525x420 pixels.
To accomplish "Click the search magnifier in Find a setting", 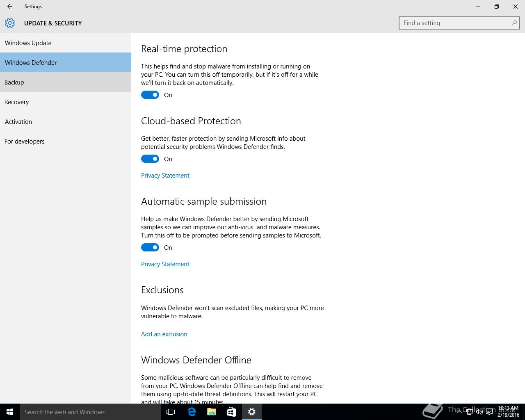I will click(x=514, y=23).
